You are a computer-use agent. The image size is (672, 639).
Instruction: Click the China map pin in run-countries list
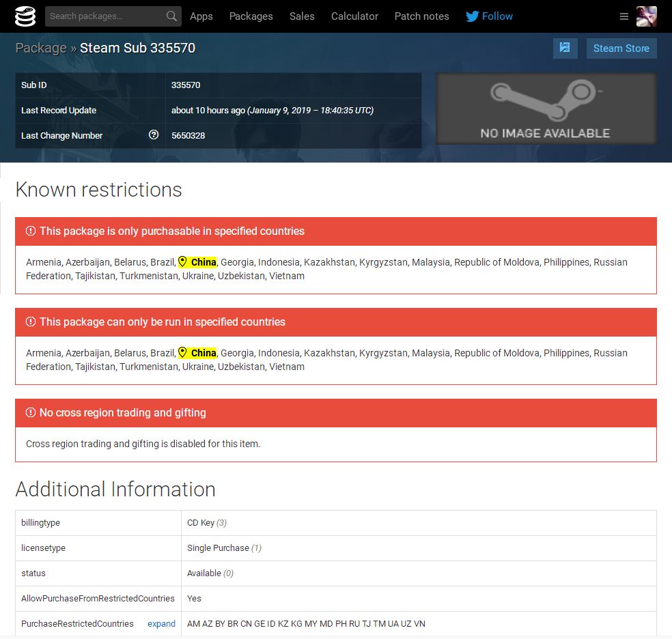pyautogui.click(x=182, y=352)
